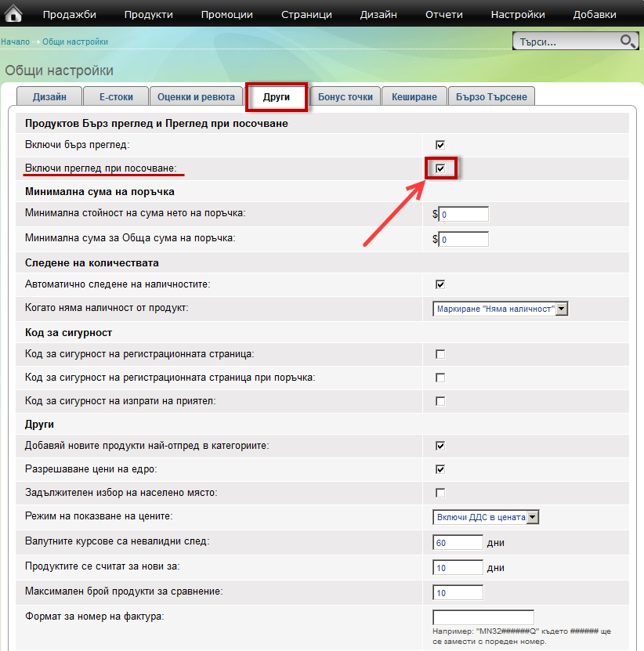Click the home icon in top bar
Screen dimensions: 644x651
(x=14, y=13)
